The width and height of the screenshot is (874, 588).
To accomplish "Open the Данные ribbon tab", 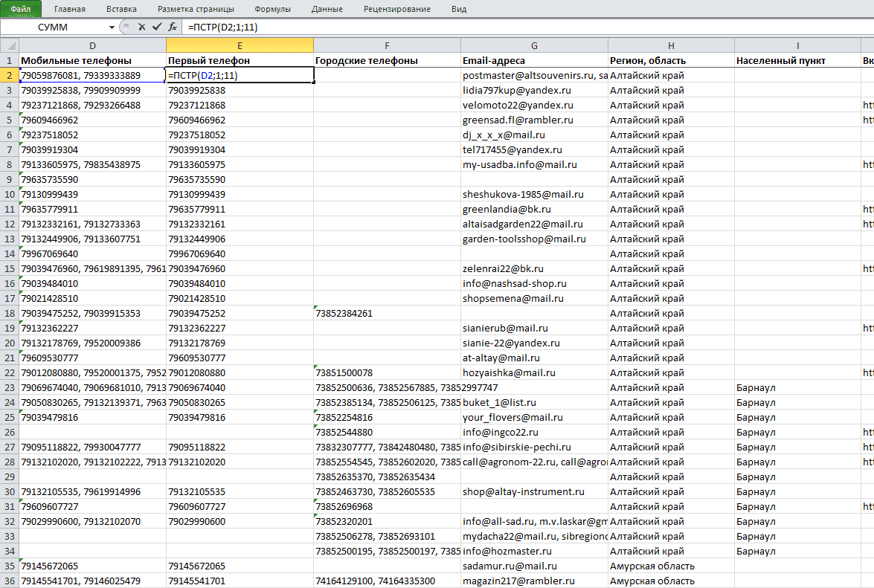I will [x=327, y=9].
